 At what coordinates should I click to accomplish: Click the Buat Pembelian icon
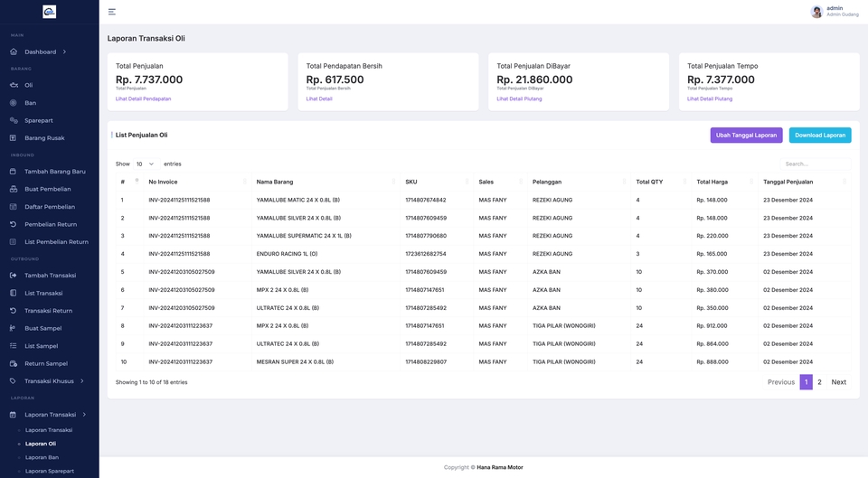tap(14, 189)
